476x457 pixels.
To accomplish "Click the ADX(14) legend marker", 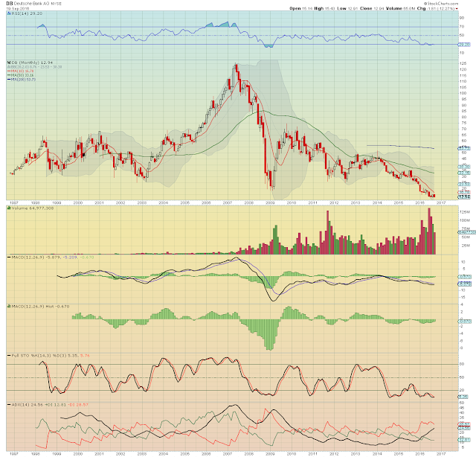I will 9,405.
